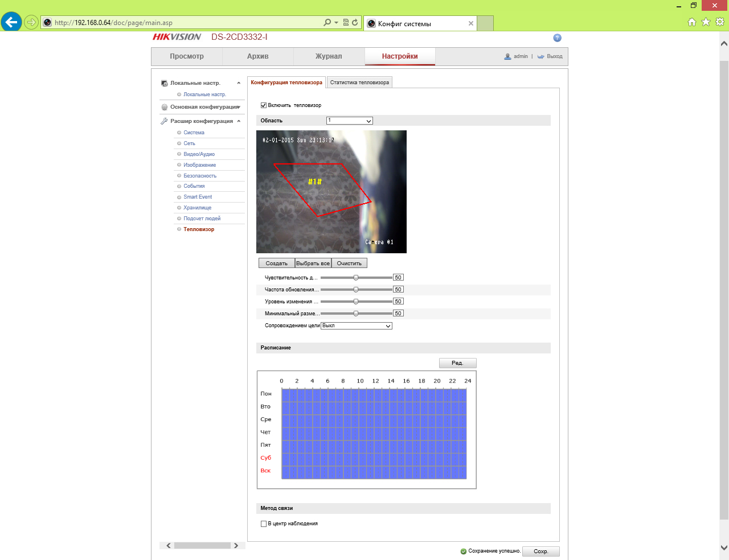
Task: Close the Конфиг системы browser tab
Action: 471,23
